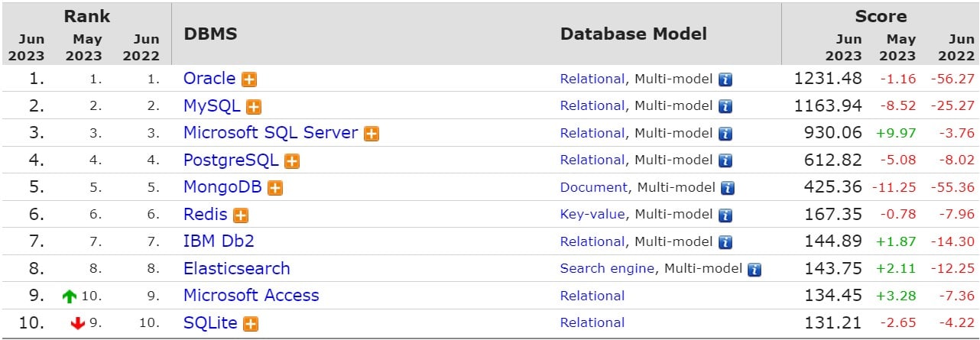
Task: Click the info icon in MongoDB's row
Action: click(x=728, y=188)
